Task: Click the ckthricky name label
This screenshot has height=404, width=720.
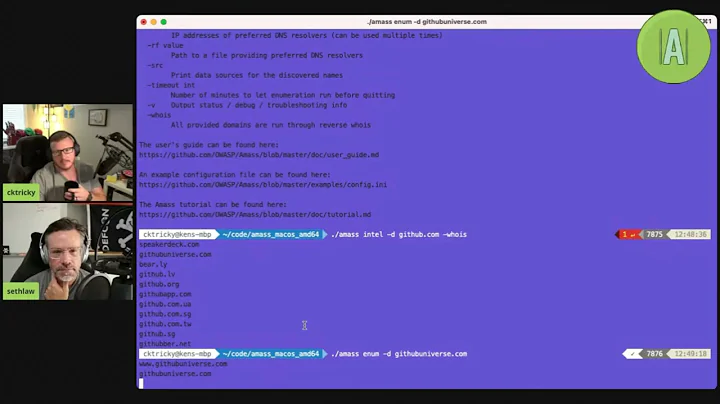Action: 21,192
